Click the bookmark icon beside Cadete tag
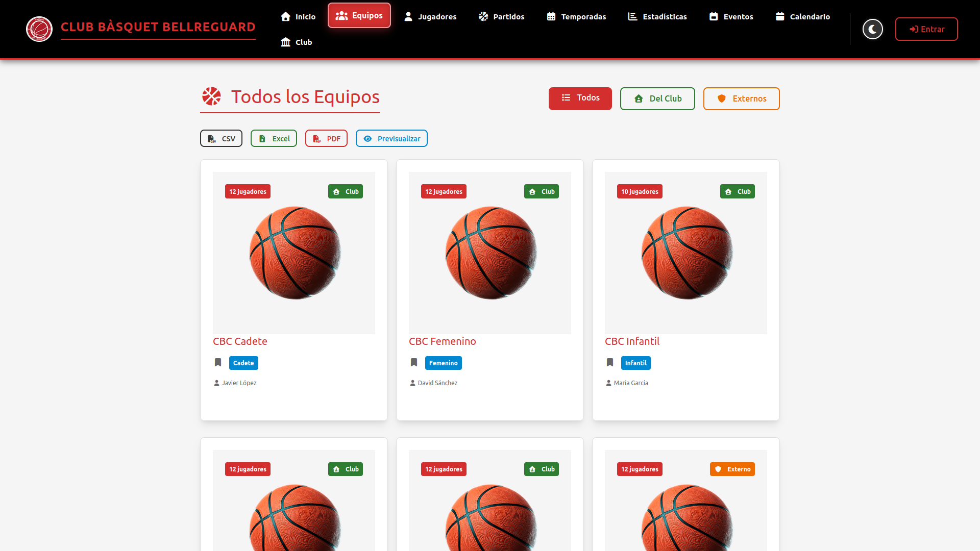Screen dimensions: 980x551 point(218,362)
